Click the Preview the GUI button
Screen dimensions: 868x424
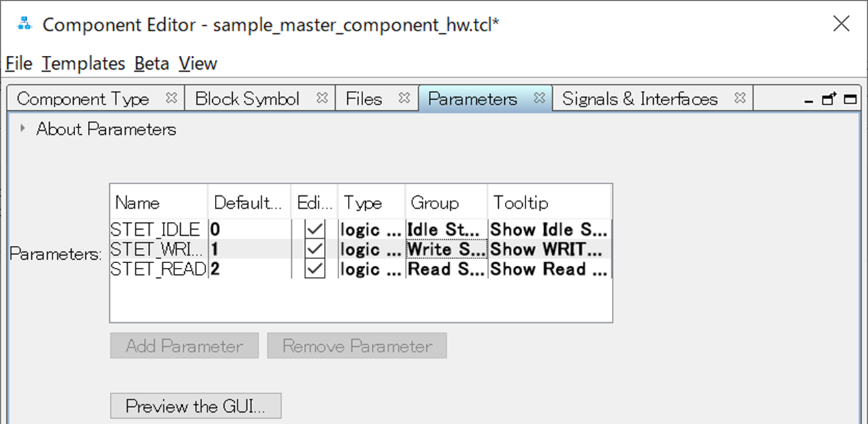pyautogui.click(x=196, y=406)
